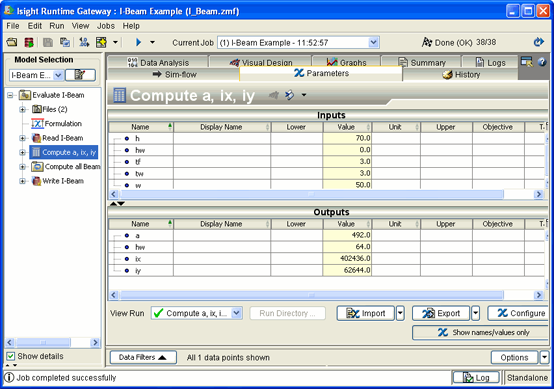The height and width of the screenshot is (389, 554).
Task: Click the Write I-Beam component icon
Action: point(36,181)
